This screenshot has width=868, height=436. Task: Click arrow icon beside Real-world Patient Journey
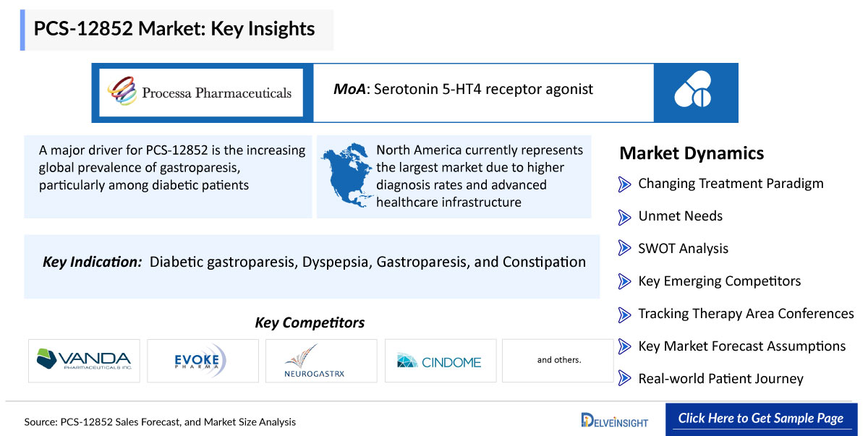pos(624,379)
